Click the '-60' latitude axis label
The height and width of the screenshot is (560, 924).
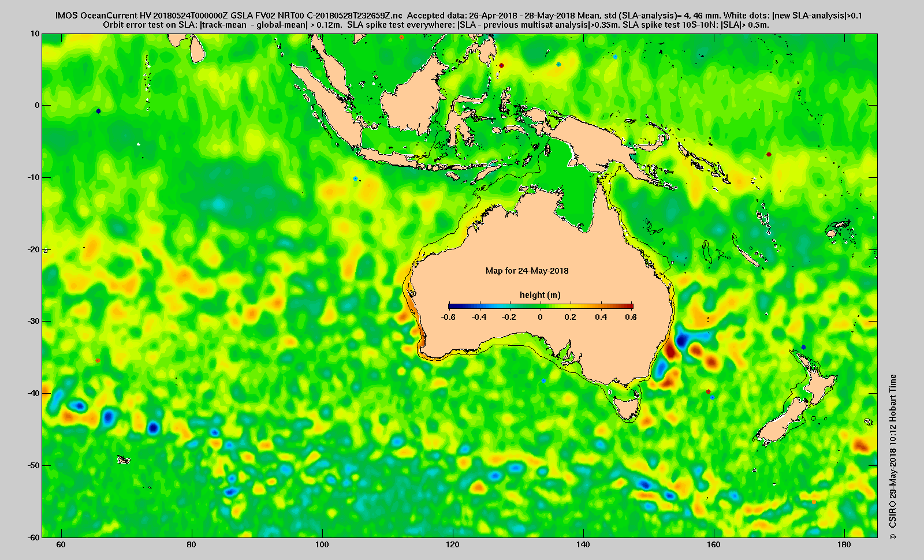click(33, 537)
